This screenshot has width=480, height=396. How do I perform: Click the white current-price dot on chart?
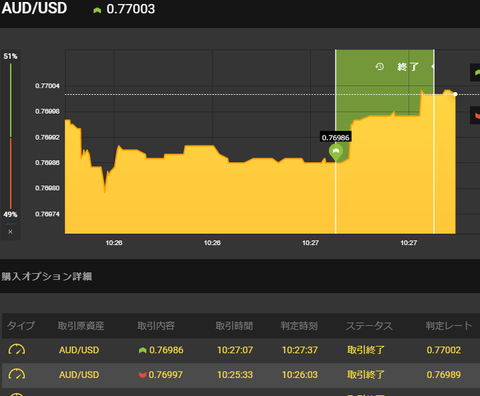click(455, 94)
